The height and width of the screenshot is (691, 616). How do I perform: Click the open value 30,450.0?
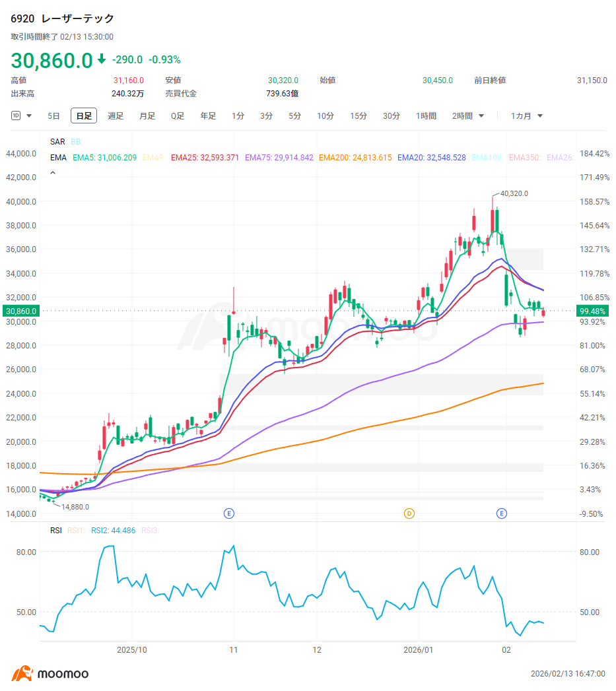point(438,81)
